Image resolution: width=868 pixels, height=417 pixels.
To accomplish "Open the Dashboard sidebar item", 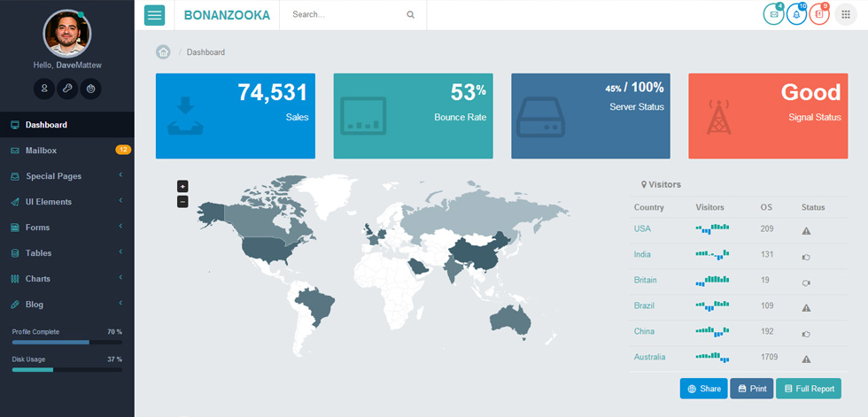I will [x=67, y=125].
